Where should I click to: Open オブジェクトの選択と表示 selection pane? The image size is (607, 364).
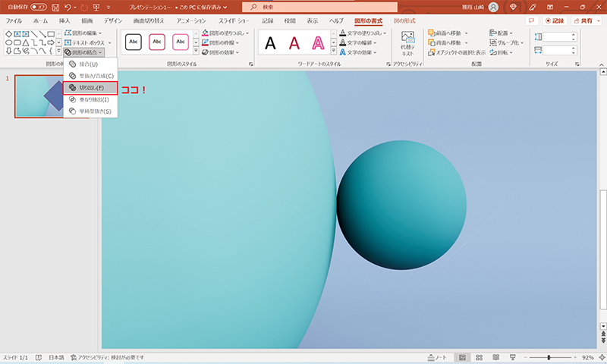[454, 52]
